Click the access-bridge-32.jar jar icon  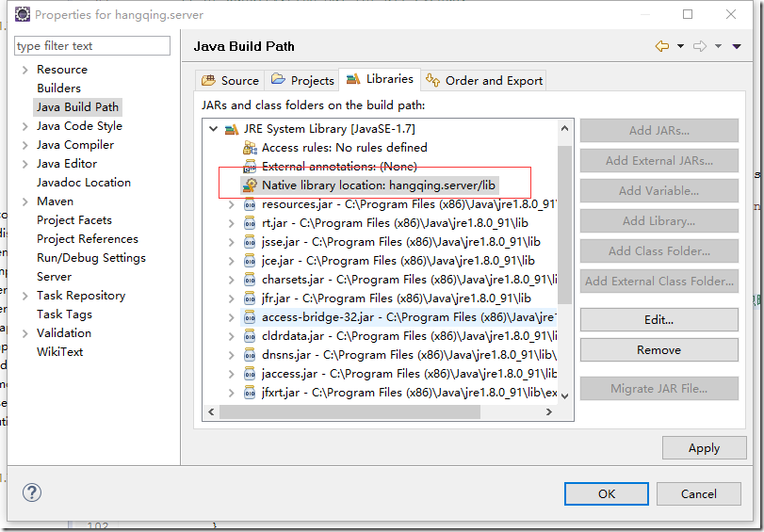pyautogui.click(x=250, y=317)
